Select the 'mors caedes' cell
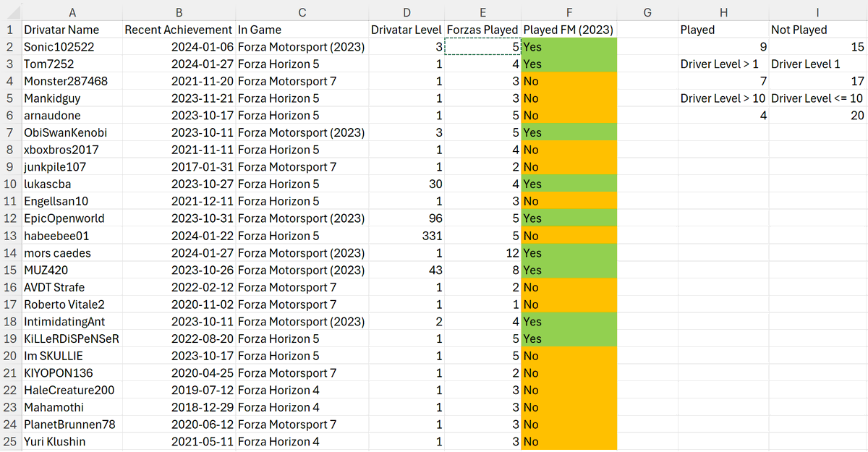Viewport: 868px width, 452px height. click(x=72, y=253)
